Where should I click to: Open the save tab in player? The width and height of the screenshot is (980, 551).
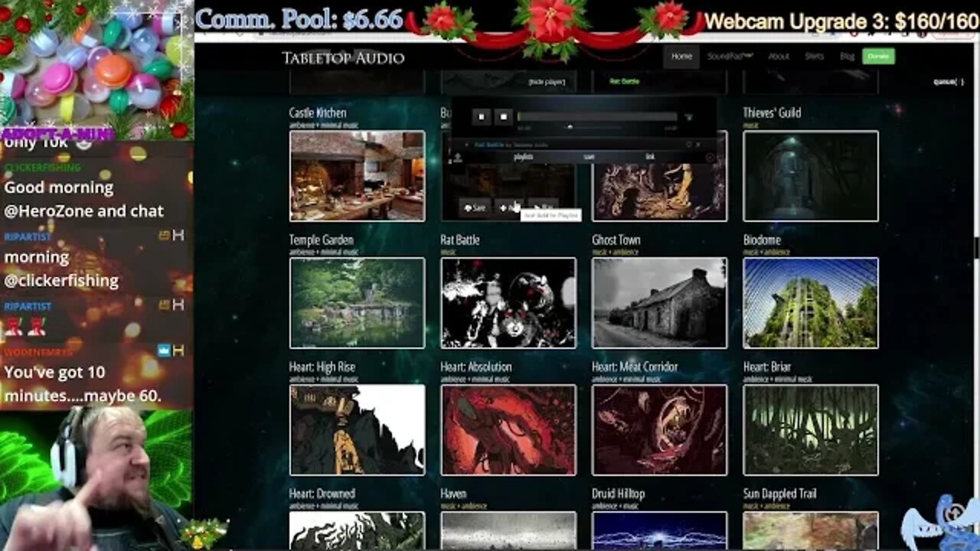click(589, 157)
